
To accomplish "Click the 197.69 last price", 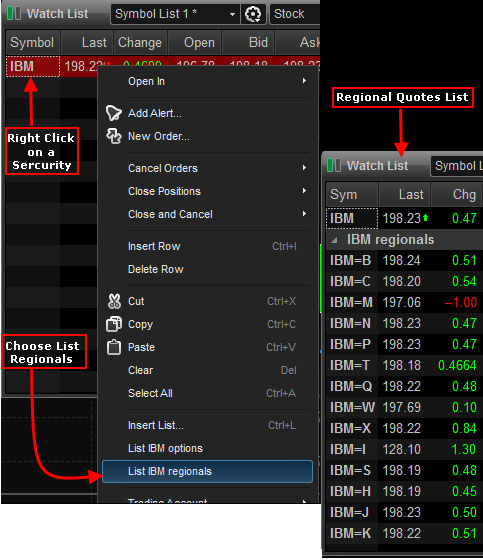I will 402,408.
